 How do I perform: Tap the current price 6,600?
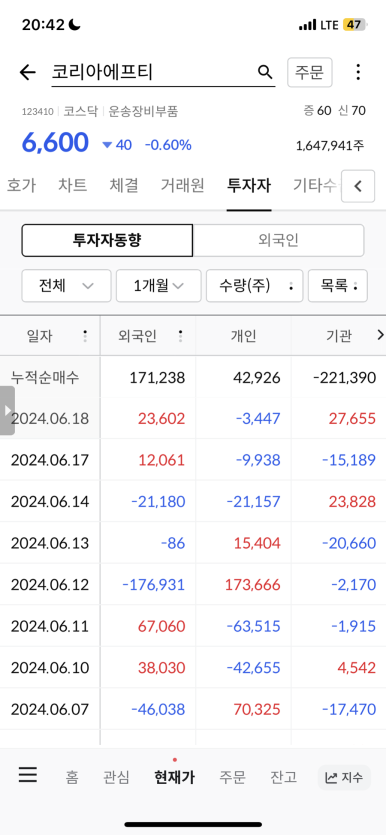(55, 142)
